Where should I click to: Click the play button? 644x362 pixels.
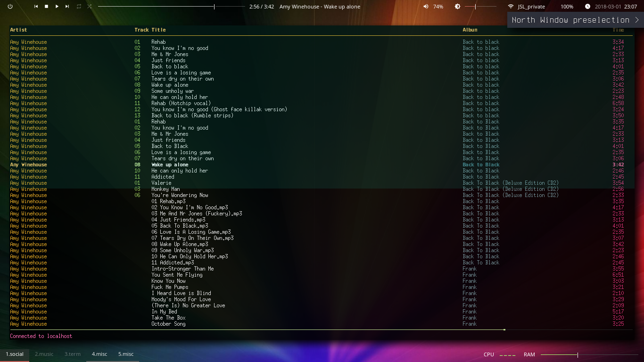point(57,7)
